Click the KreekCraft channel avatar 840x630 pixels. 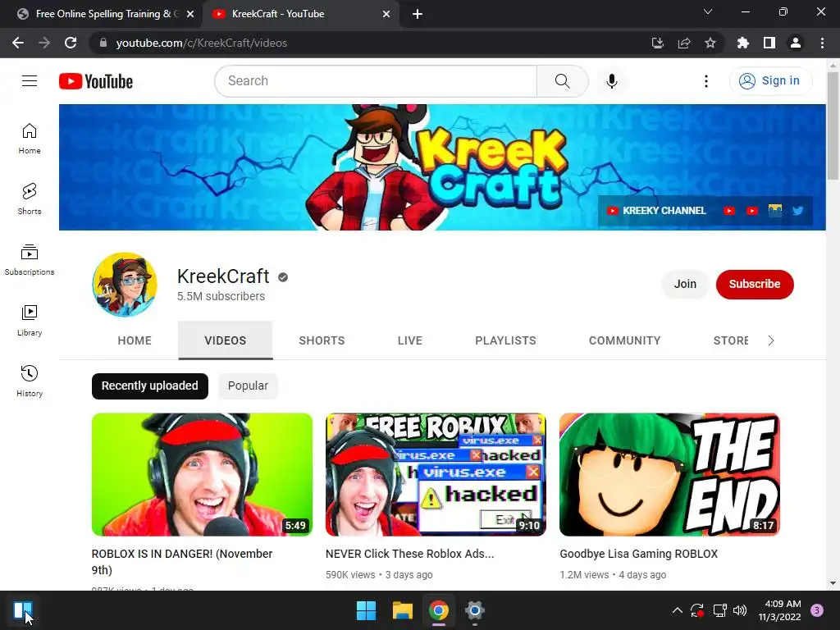tap(125, 285)
